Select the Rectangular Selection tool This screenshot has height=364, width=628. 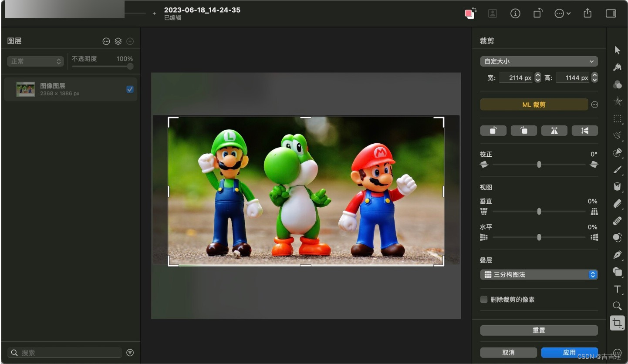[618, 118]
